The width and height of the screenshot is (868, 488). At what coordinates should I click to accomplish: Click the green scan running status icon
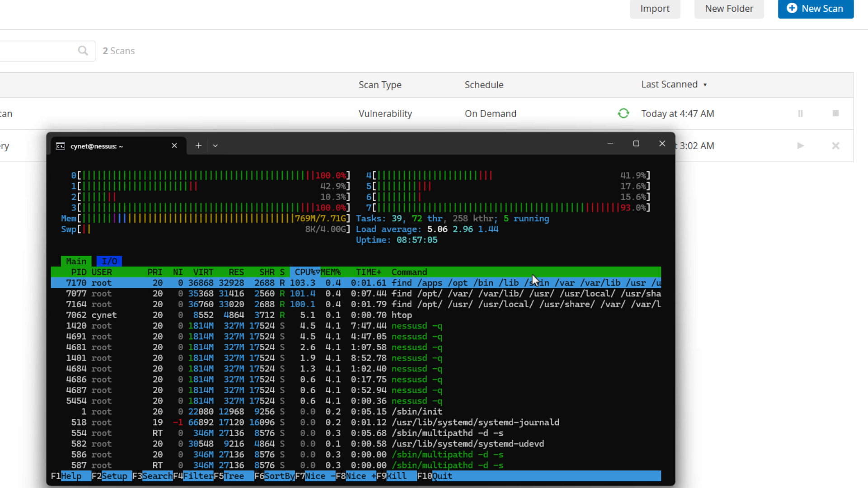pos(623,113)
